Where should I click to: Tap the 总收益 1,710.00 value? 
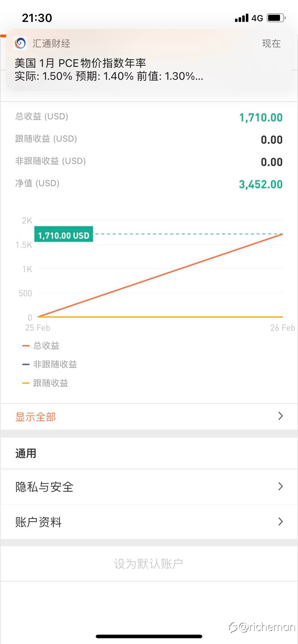point(261,118)
